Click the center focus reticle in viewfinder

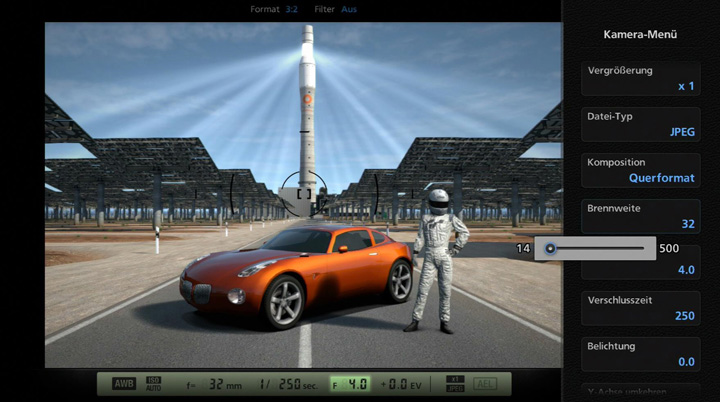(305, 193)
